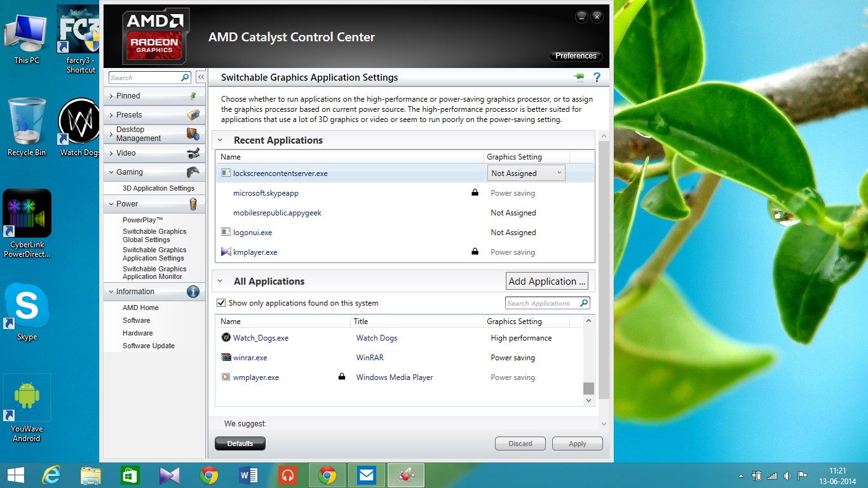Select the Recycle Bin desktop icon
The width and height of the screenshot is (868, 488).
[x=27, y=127]
